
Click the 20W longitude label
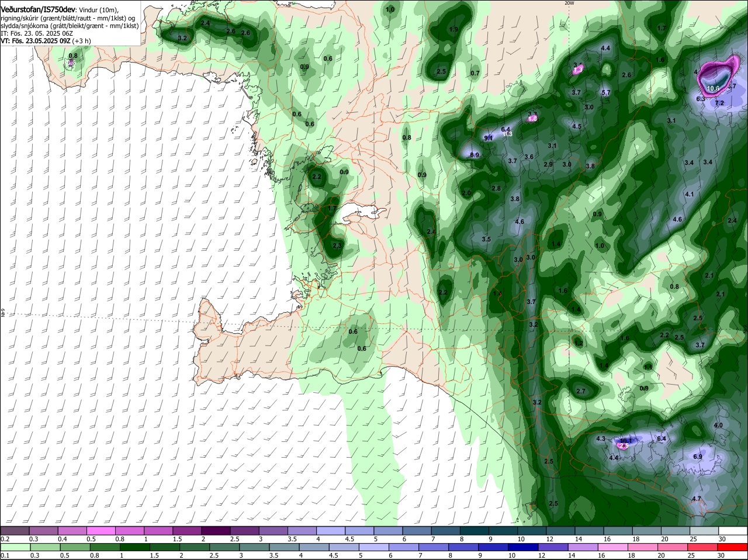pyautogui.click(x=569, y=2)
